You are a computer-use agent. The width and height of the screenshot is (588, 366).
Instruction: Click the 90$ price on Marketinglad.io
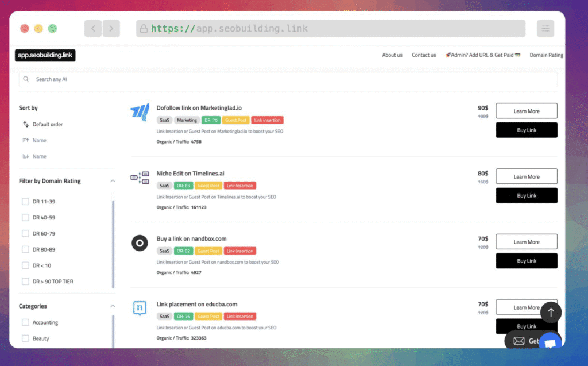click(482, 108)
